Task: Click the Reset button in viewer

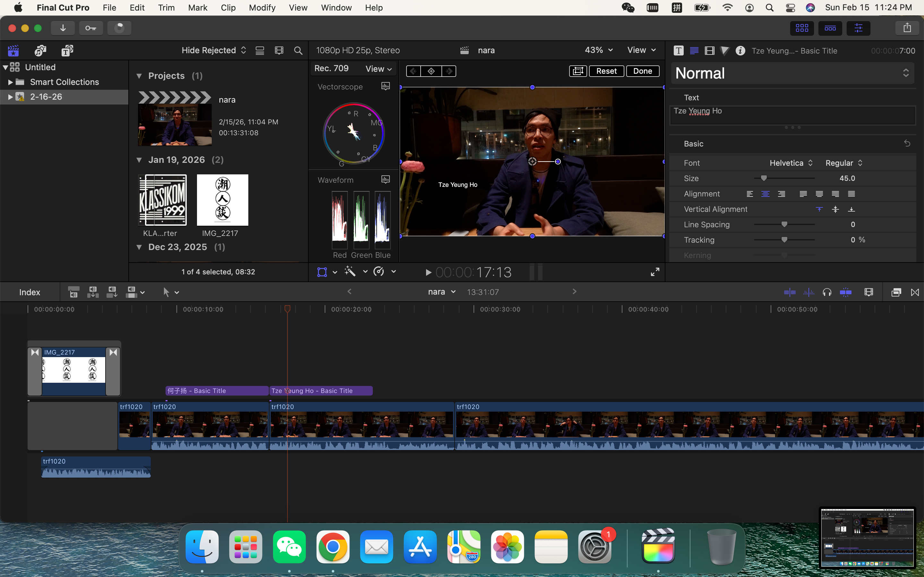Action: 606,71
